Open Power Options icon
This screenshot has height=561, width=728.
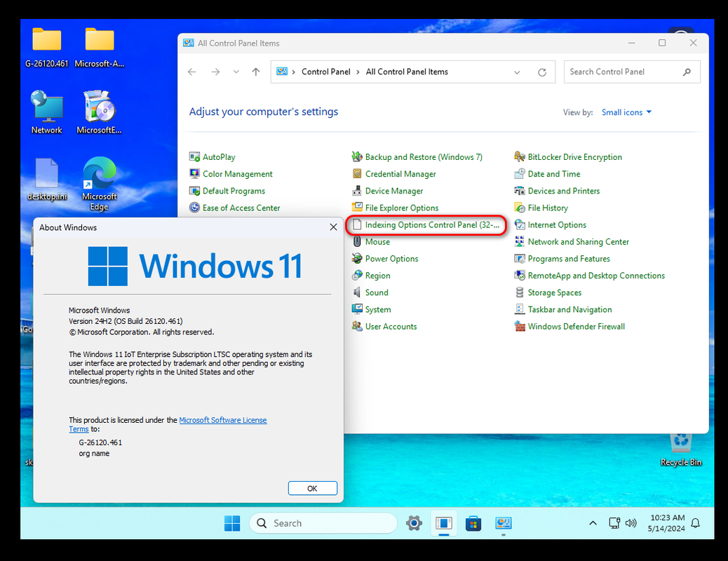click(357, 259)
